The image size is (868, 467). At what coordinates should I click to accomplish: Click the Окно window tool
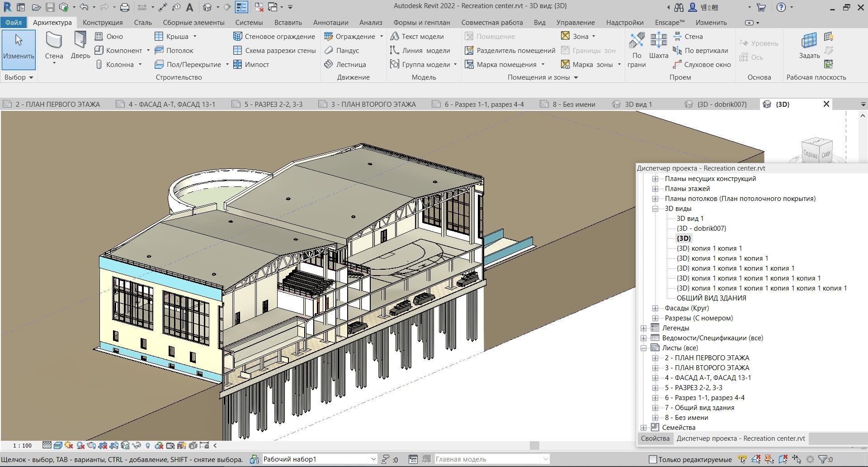click(109, 36)
